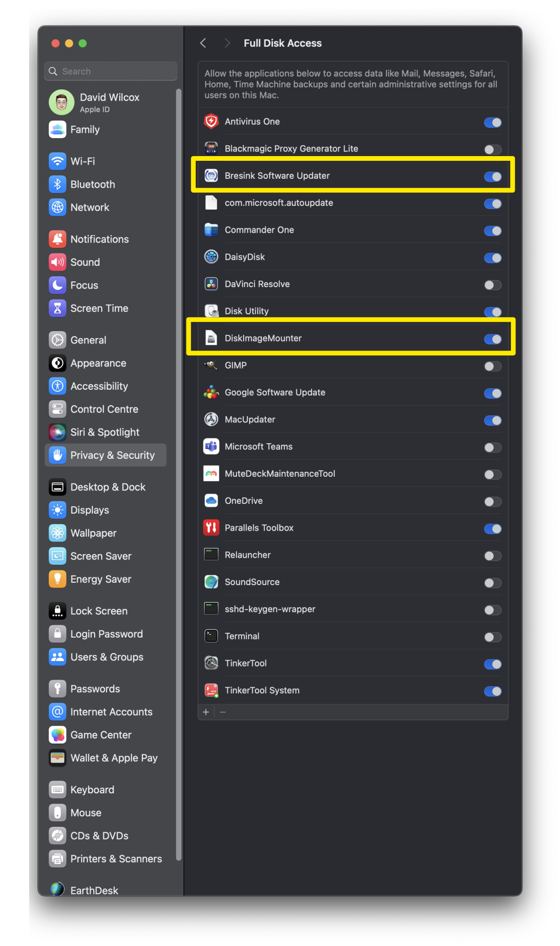Click the Parallels Toolbox icon

[x=211, y=527]
